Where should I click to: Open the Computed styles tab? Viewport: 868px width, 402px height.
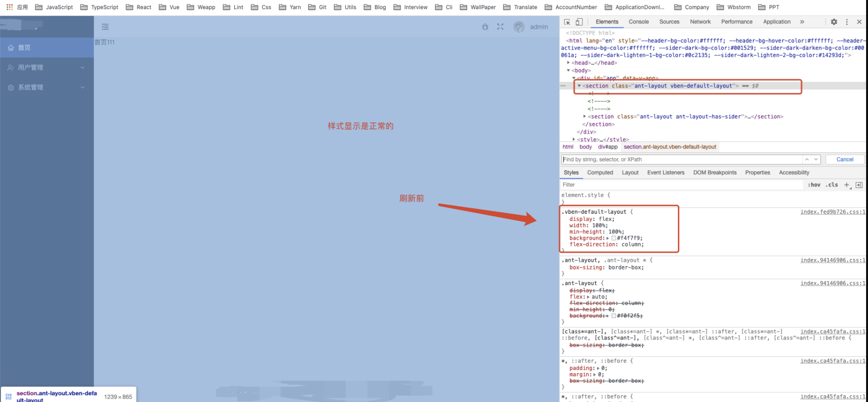pyautogui.click(x=600, y=173)
